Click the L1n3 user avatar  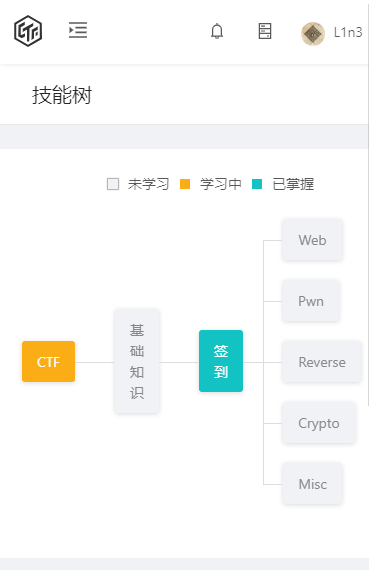tap(313, 33)
